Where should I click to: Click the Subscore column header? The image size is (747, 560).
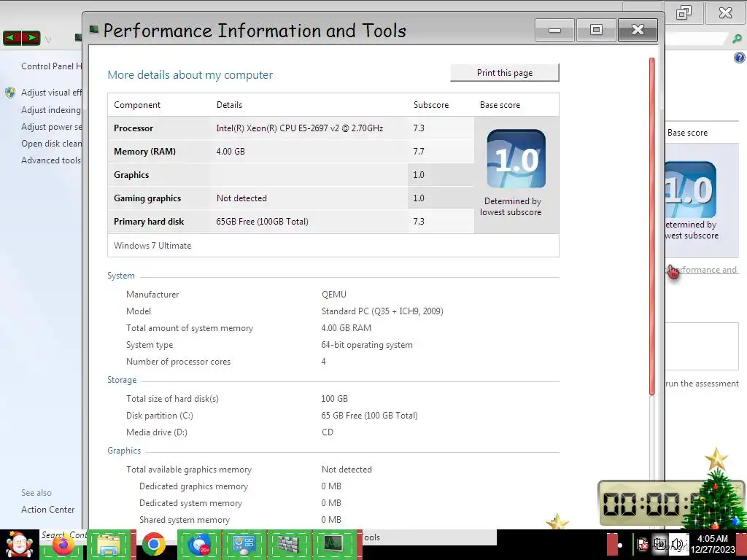430,105
